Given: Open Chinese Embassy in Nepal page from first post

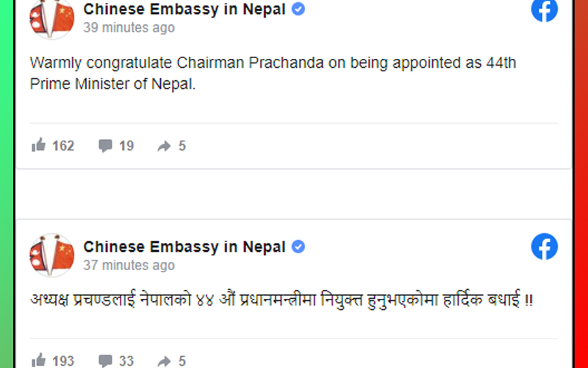Looking at the screenshot, I should point(184,10).
